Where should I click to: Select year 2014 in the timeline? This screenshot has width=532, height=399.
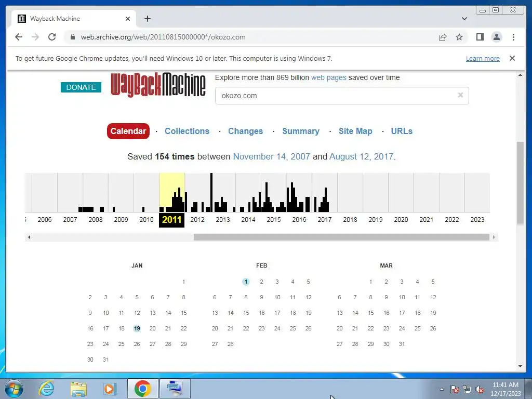[248, 220]
